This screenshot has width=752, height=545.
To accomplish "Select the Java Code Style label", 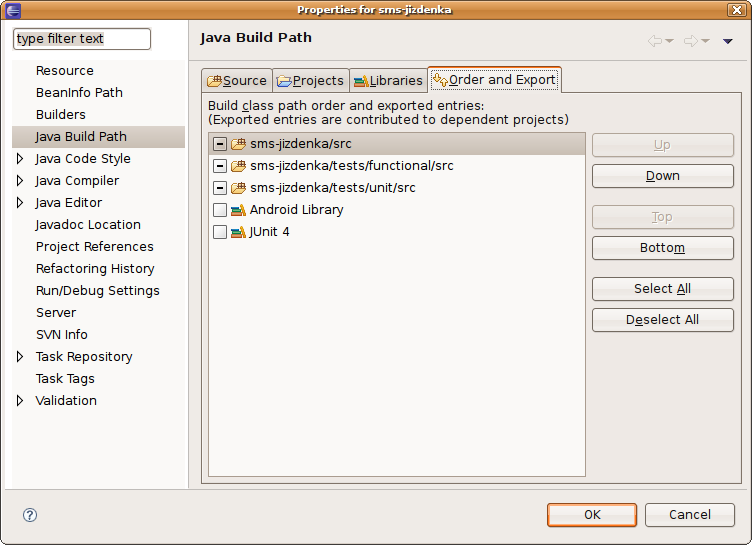I will coord(82,159).
